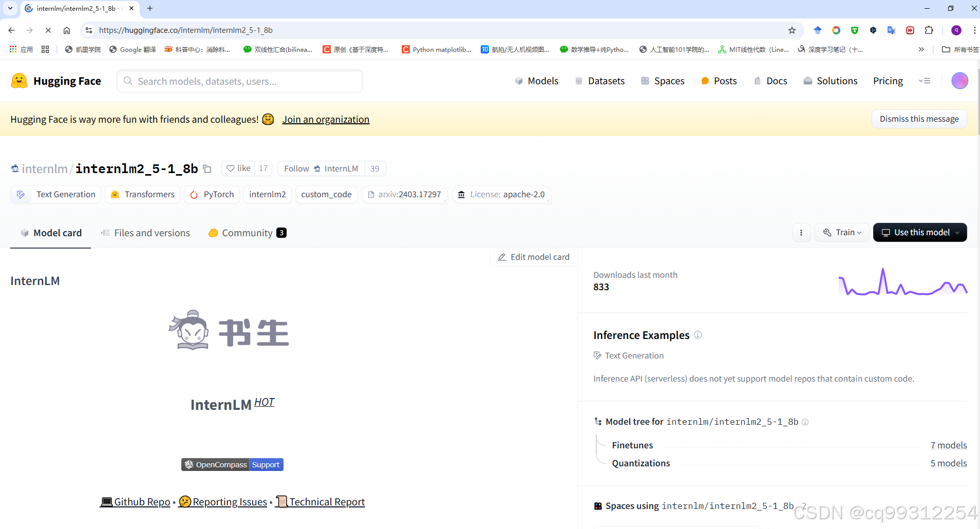Open the user avatar profile menu
The image size is (980, 529).
pyautogui.click(x=959, y=81)
